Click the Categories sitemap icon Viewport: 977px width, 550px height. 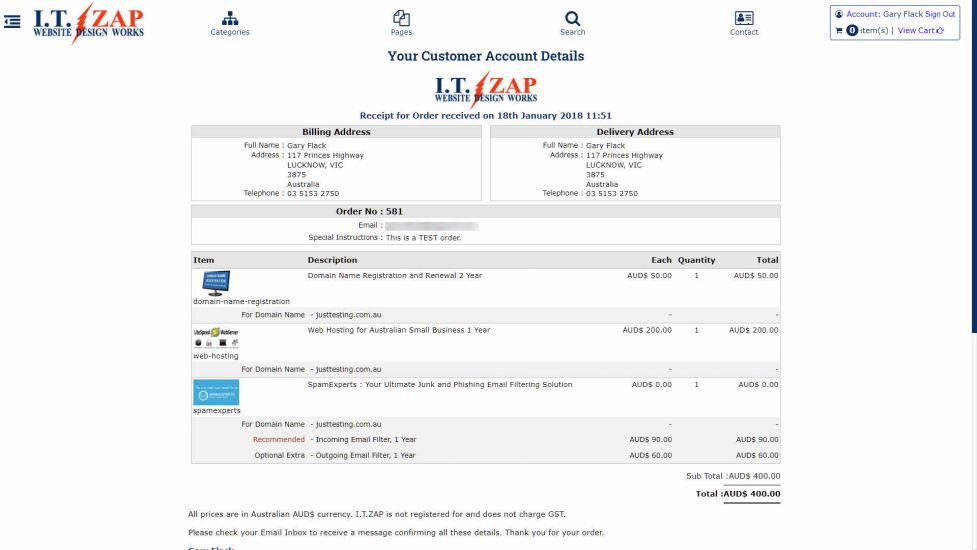[230, 18]
